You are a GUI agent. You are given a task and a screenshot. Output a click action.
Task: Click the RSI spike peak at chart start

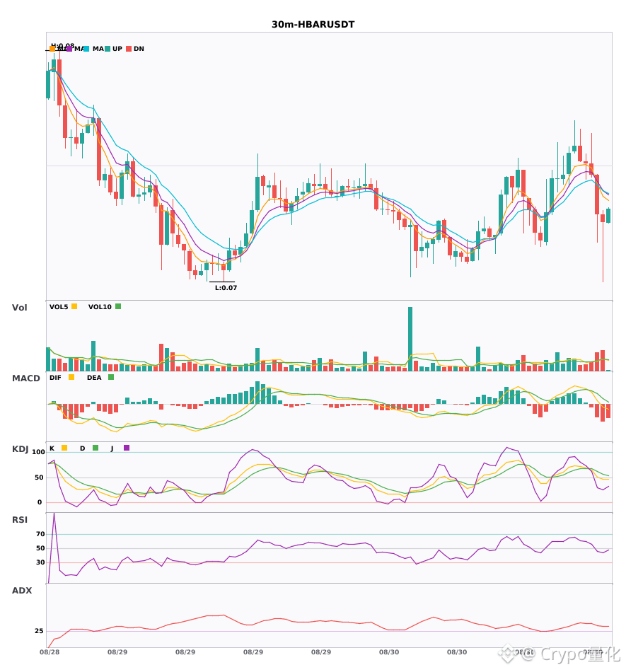point(54,513)
